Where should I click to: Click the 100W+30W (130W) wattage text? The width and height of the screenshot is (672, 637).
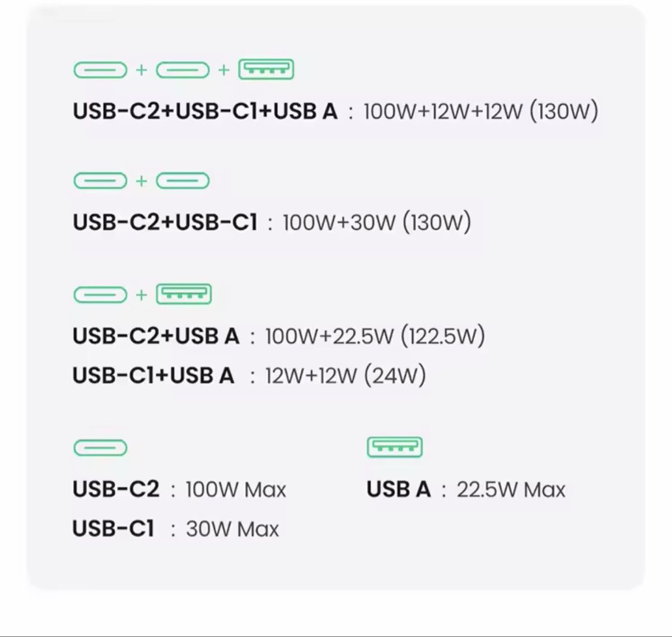376,222
